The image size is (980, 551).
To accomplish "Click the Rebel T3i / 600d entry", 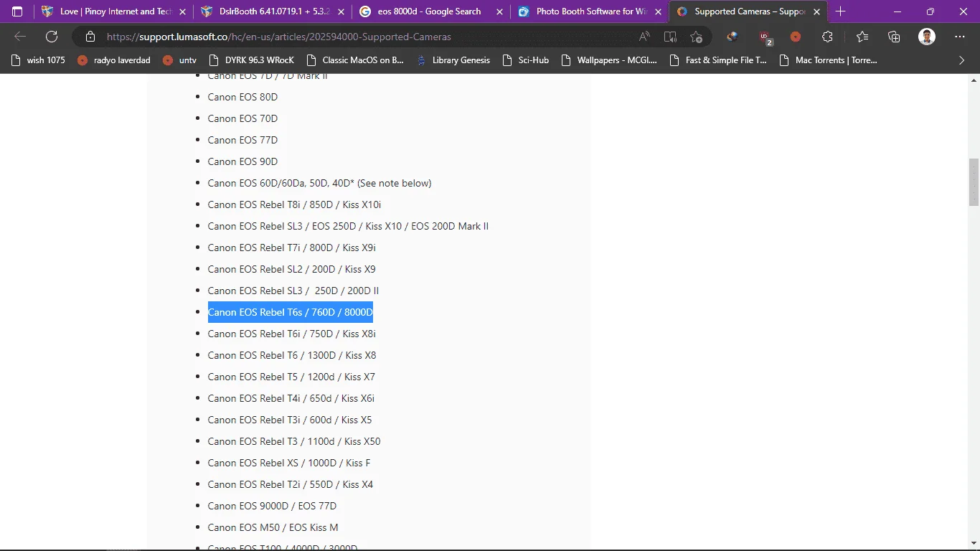I will click(290, 420).
